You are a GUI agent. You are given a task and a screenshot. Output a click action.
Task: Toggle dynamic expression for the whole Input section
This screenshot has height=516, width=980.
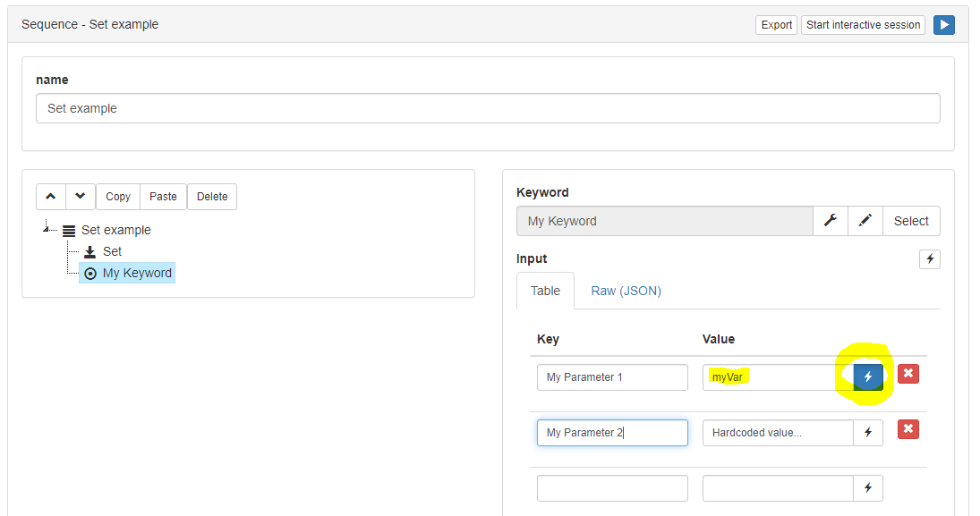[929, 258]
